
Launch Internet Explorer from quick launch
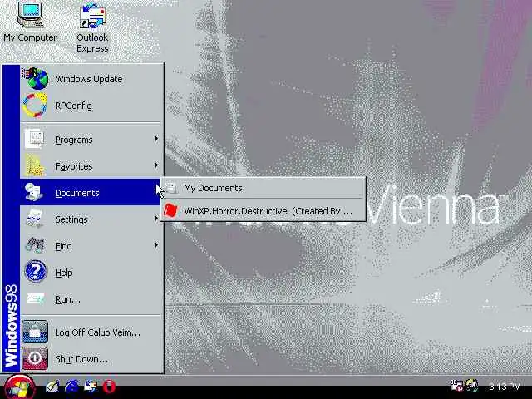[x=71, y=387]
